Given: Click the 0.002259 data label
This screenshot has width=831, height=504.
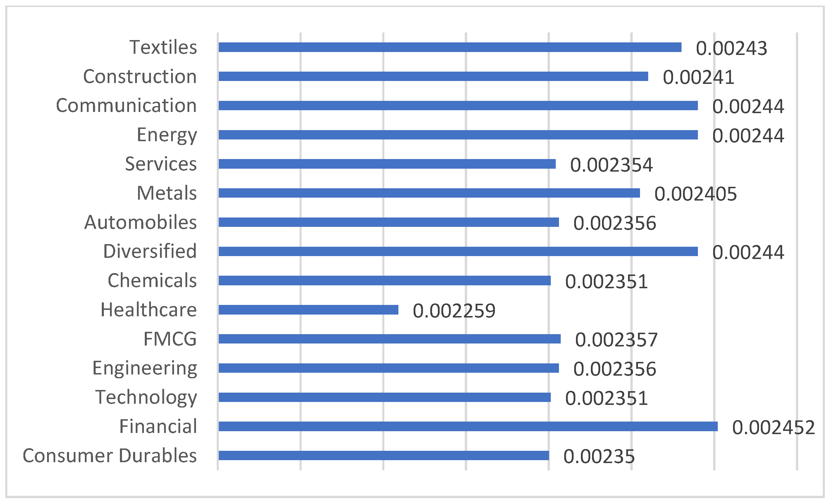Looking at the screenshot, I should pyautogui.click(x=454, y=310).
